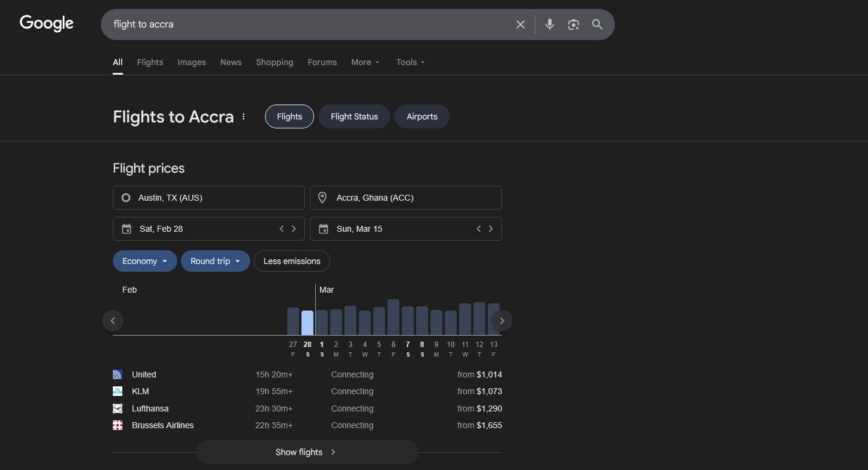This screenshot has height=470, width=868.
Task: Click the KLM price from $1,073
Action: pyautogui.click(x=480, y=391)
